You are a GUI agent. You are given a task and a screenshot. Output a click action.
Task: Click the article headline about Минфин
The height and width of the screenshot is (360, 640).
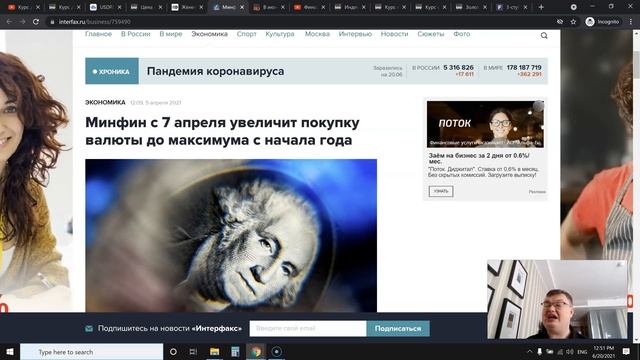tap(222, 131)
